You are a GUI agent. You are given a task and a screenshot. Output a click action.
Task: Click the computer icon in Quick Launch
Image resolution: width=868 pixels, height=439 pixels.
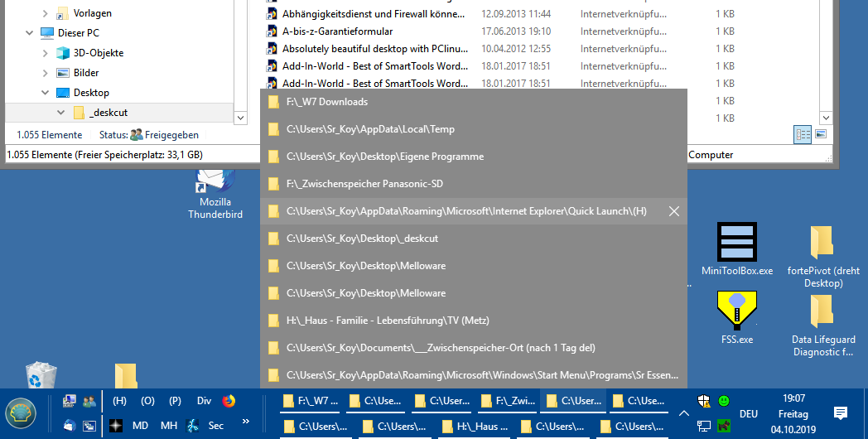[x=70, y=401]
